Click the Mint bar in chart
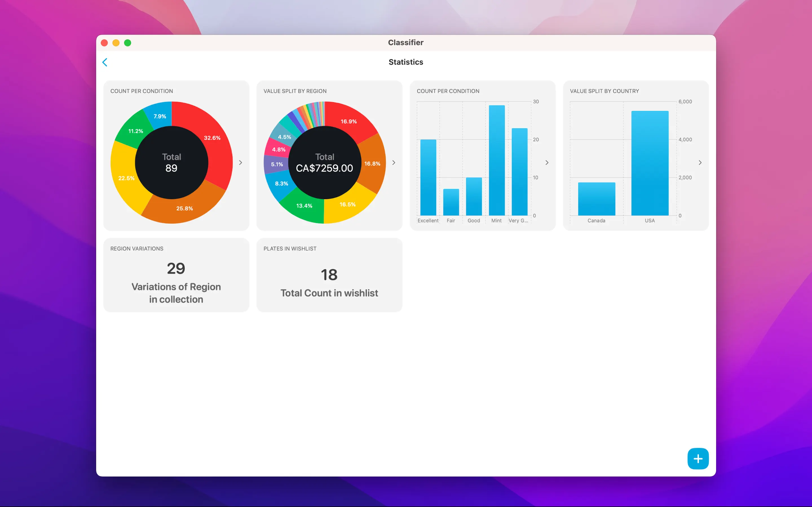Viewport: 812px width, 507px height. (497, 161)
